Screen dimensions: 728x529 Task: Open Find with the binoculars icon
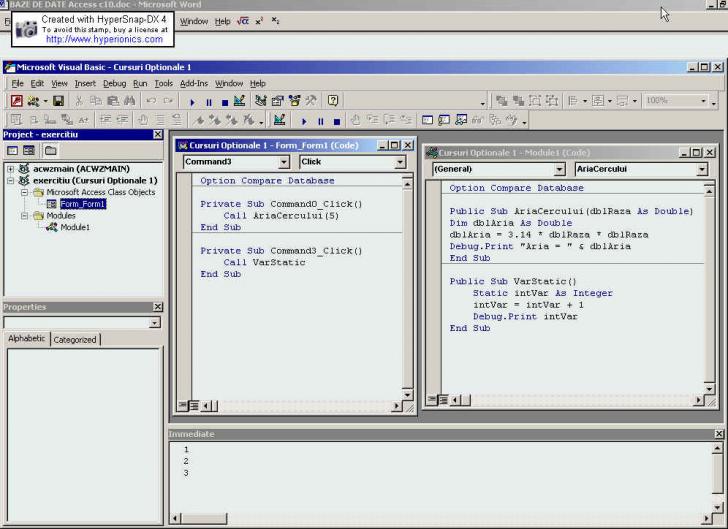(130, 101)
